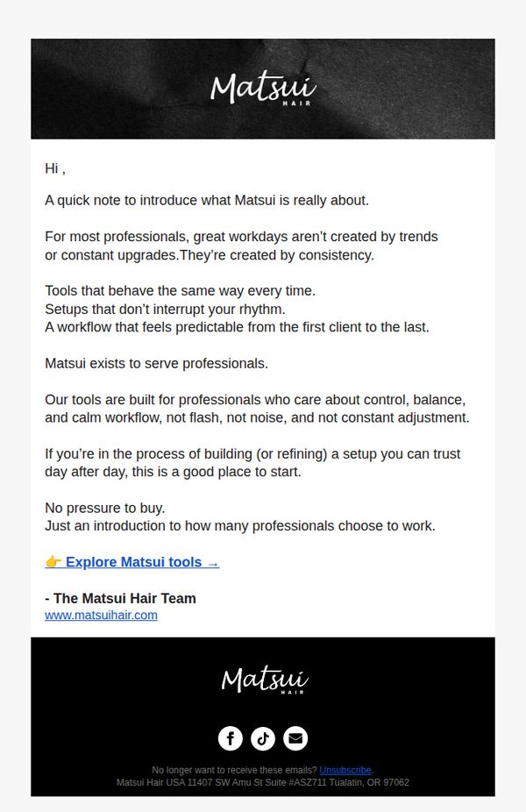526x812 pixels.
Task: Click the Matsui Hair logo in black footer
Action: tap(265, 680)
